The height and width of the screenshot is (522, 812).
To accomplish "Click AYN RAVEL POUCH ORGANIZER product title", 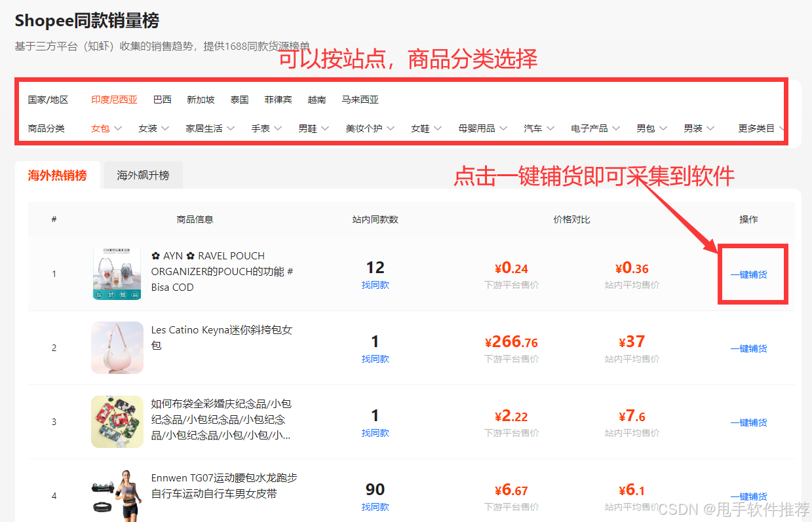I will pyautogui.click(x=222, y=271).
